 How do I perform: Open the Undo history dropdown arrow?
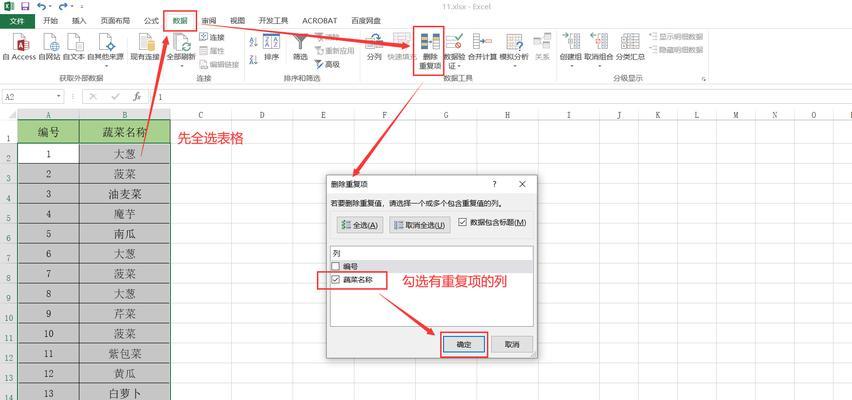tap(51, 7)
